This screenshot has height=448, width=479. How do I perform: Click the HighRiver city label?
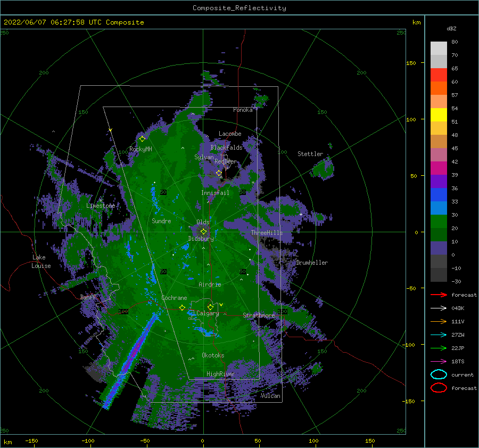[220, 374]
